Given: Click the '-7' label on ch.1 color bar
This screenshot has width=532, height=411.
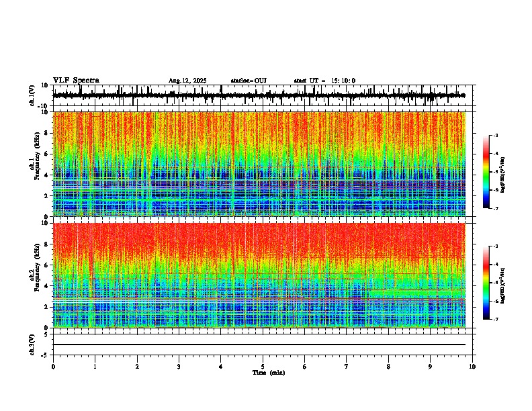Looking at the screenshot, I should coord(495,208).
